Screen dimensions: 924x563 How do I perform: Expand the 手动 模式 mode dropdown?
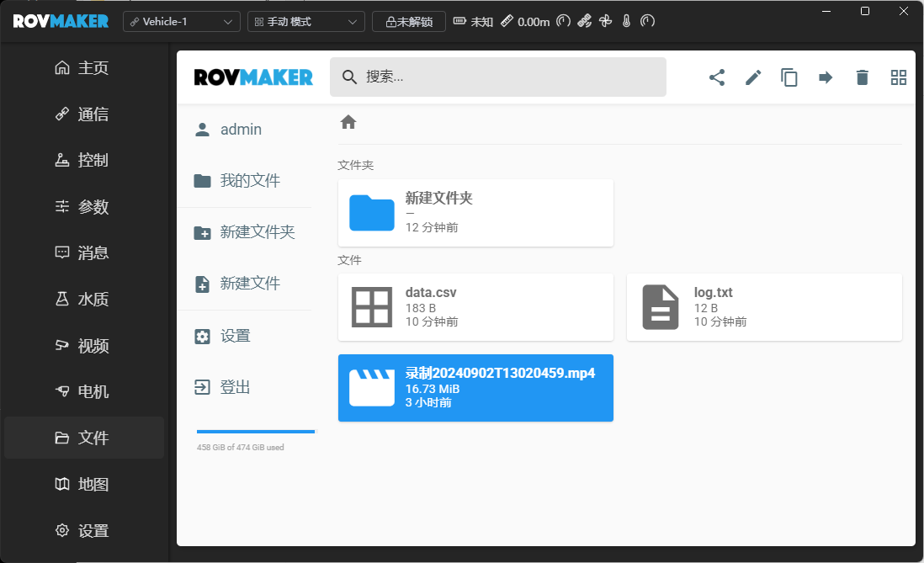(x=306, y=21)
